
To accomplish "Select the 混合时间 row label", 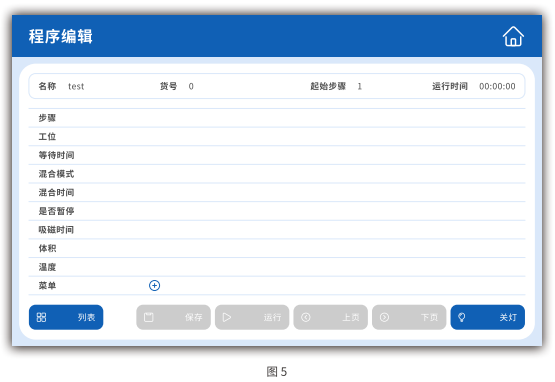I will pyautogui.click(x=56, y=193).
